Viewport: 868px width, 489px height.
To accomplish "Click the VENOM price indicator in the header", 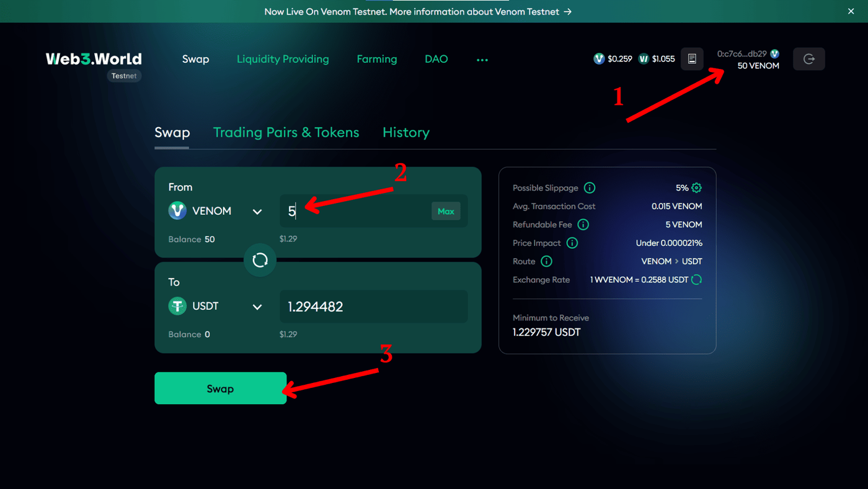I will [x=613, y=58].
